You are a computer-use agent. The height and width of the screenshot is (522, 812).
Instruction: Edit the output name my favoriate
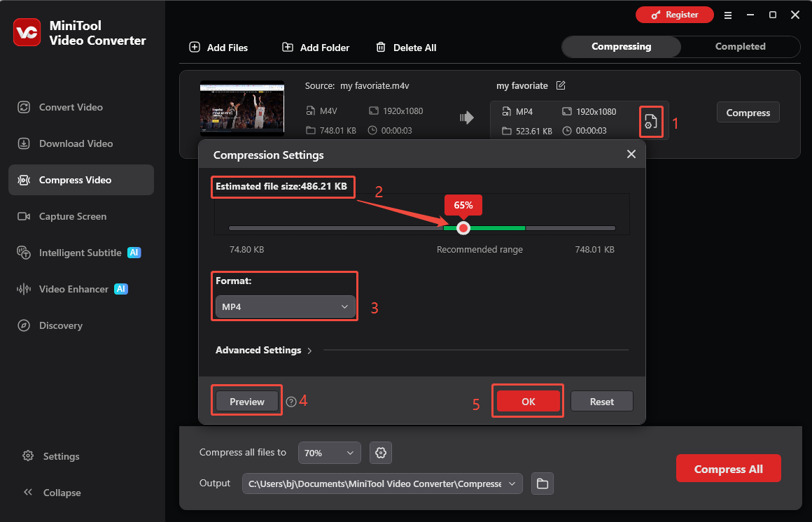[560, 85]
